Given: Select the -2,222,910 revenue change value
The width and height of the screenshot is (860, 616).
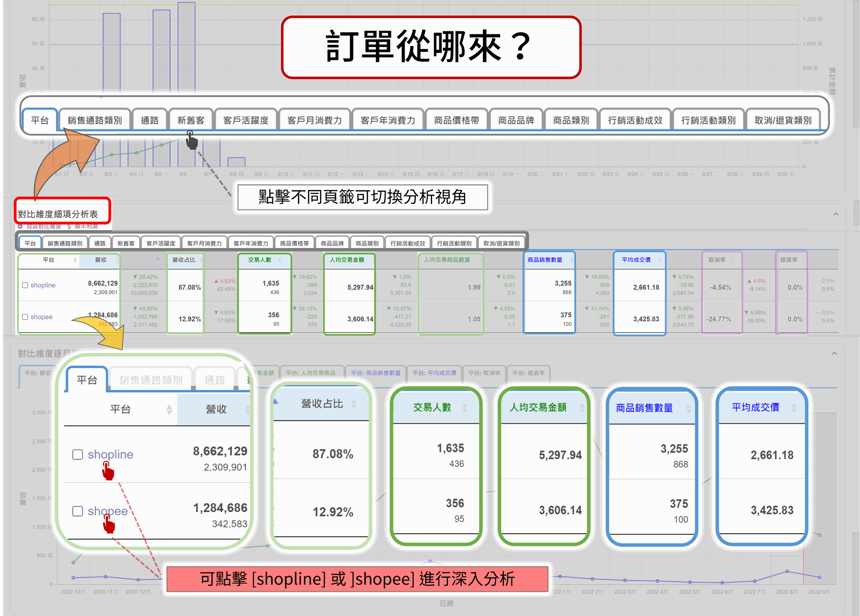Looking at the screenshot, I should click(145, 285).
